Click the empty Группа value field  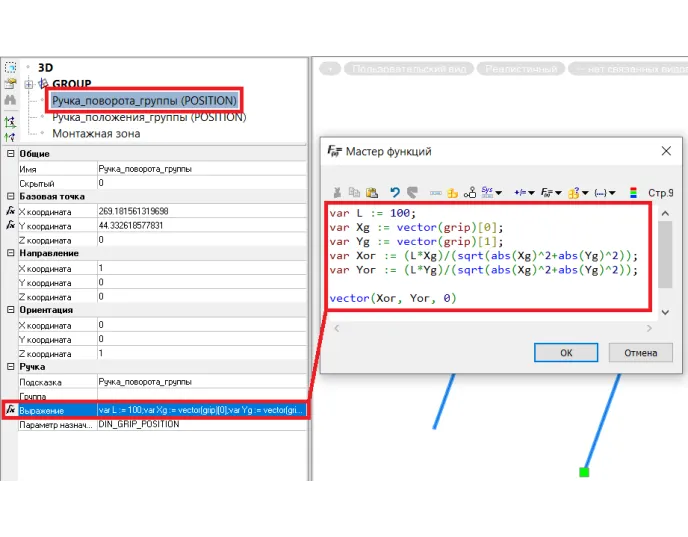(x=201, y=396)
